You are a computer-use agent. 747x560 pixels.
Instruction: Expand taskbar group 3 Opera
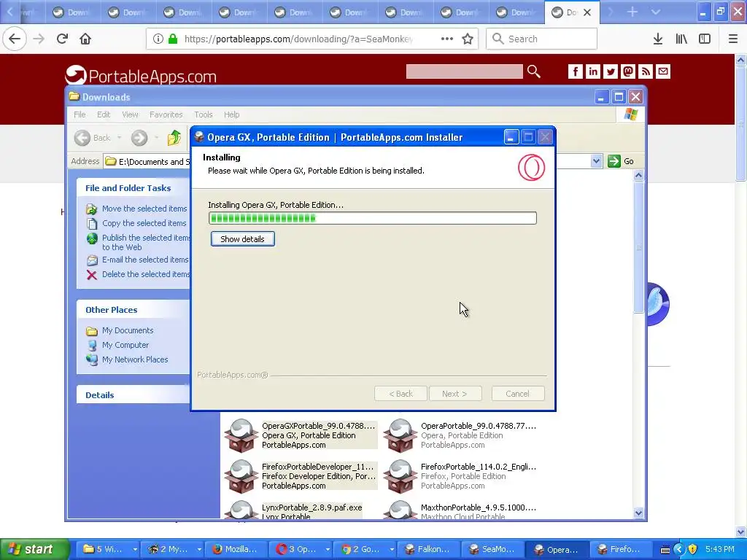click(328, 549)
